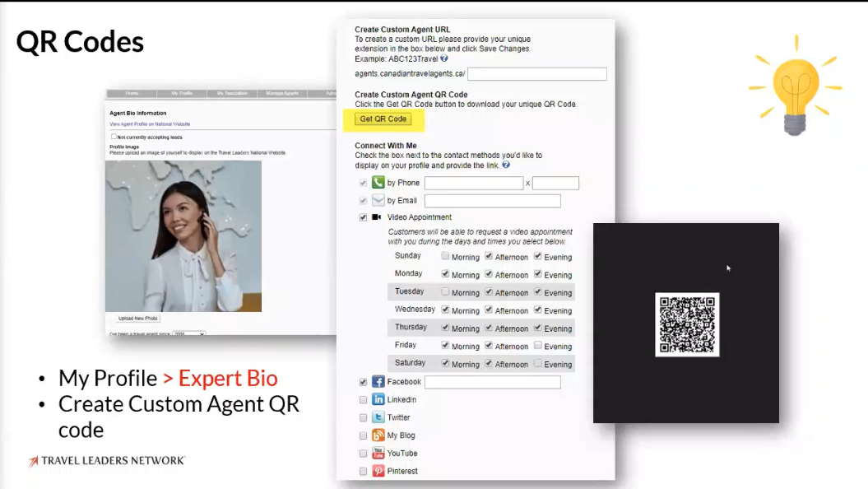Focus the phone number field
The height and width of the screenshot is (489, 868).
click(474, 183)
